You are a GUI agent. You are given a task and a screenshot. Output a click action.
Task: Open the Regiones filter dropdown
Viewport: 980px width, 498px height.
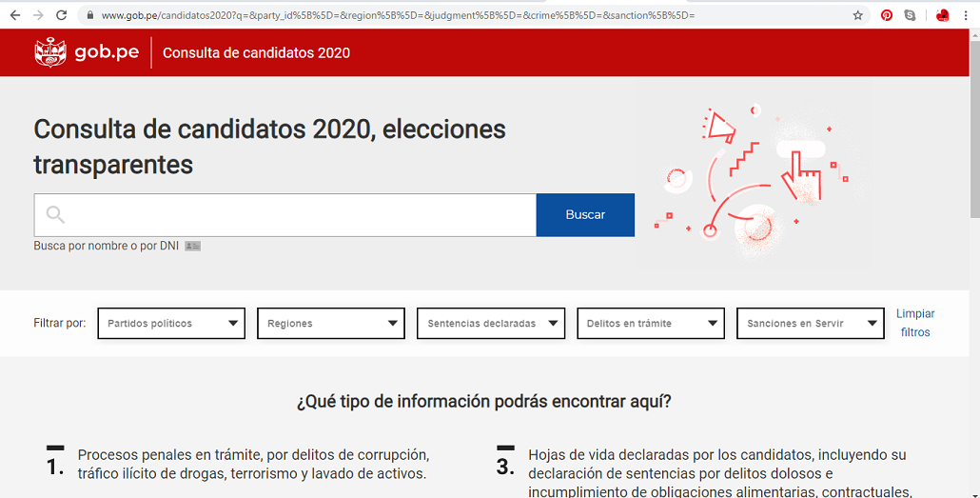tap(331, 324)
